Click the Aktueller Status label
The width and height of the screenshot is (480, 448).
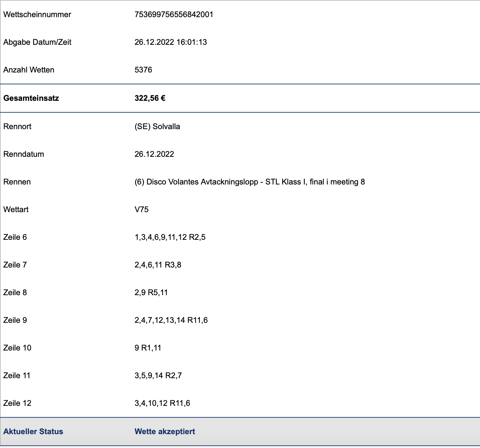33,432
